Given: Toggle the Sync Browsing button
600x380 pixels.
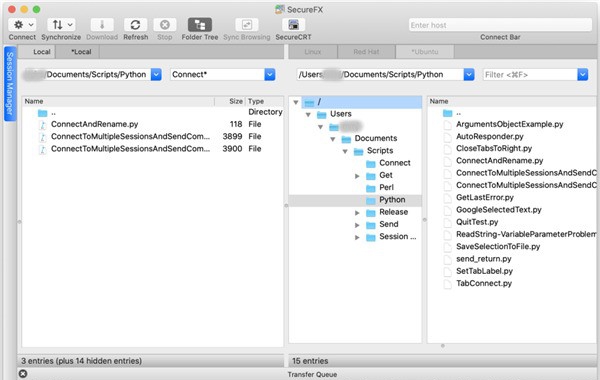Looking at the screenshot, I should pos(246,25).
